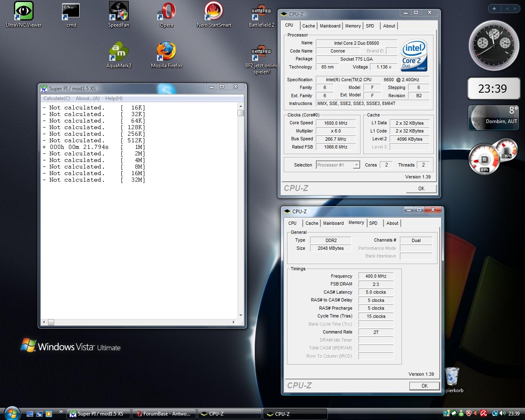This screenshot has width=525, height=420.
Task: Select Cache tab in lower CPU-Z window
Action: point(312,223)
